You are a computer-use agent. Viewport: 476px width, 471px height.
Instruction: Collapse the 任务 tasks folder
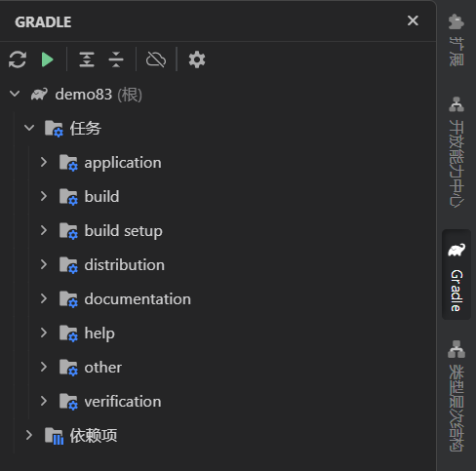29,128
